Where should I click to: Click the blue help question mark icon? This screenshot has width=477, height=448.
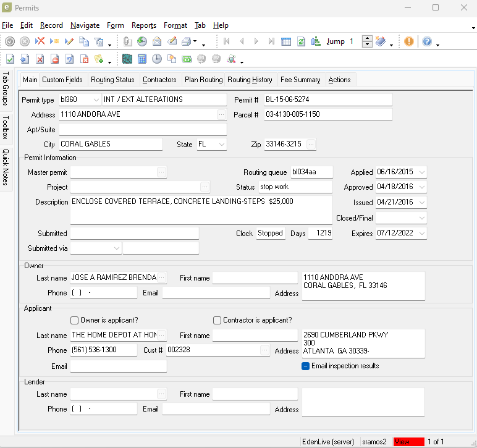pos(427,41)
